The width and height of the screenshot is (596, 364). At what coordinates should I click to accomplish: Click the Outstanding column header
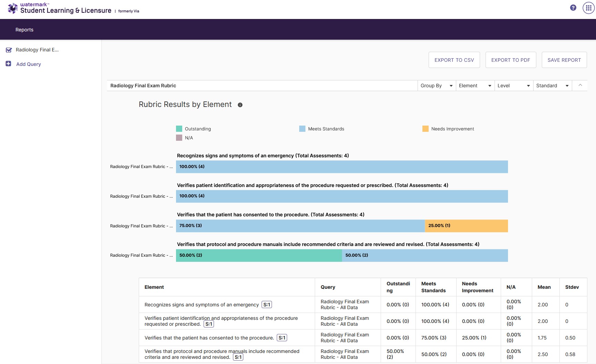click(398, 287)
